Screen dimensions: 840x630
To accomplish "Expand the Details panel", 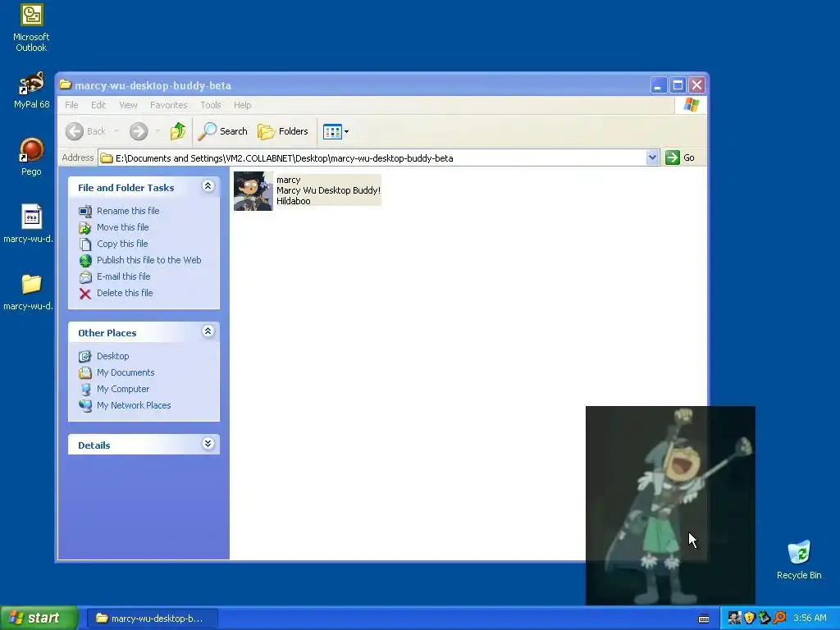I will point(208,444).
